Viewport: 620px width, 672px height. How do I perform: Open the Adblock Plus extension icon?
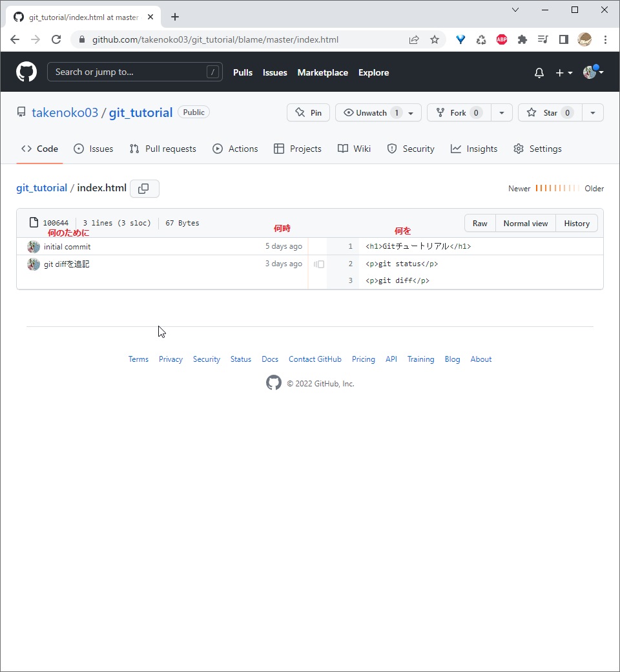[502, 40]
